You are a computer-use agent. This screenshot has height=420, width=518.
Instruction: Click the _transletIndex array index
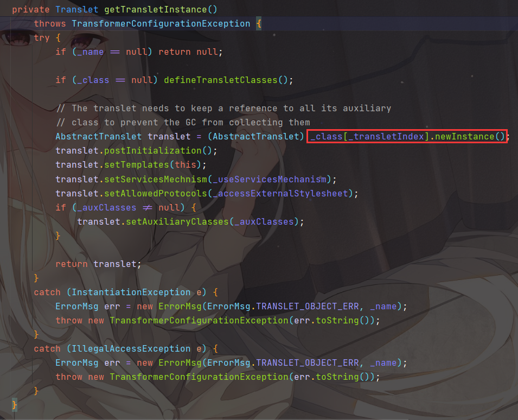[386, 137]
